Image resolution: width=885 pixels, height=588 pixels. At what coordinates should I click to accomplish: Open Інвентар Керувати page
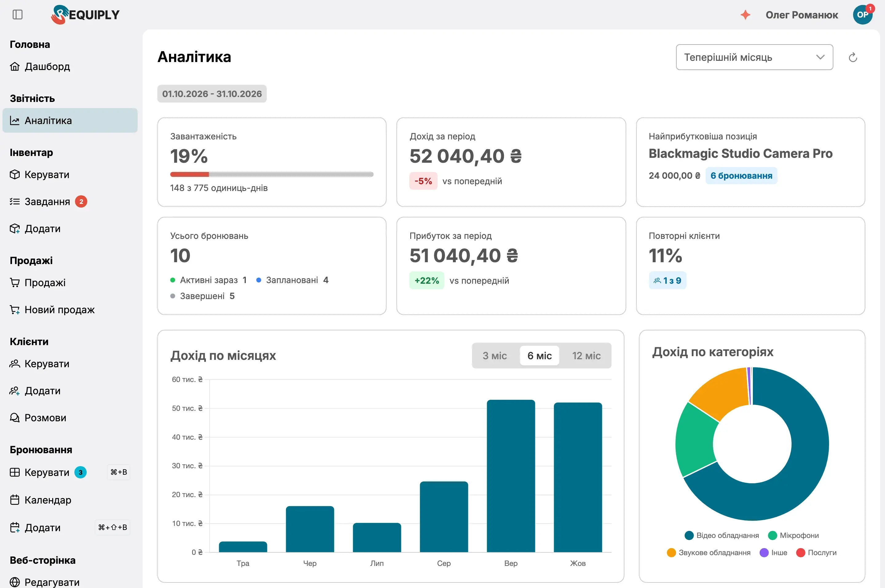[x=70, y=175]
